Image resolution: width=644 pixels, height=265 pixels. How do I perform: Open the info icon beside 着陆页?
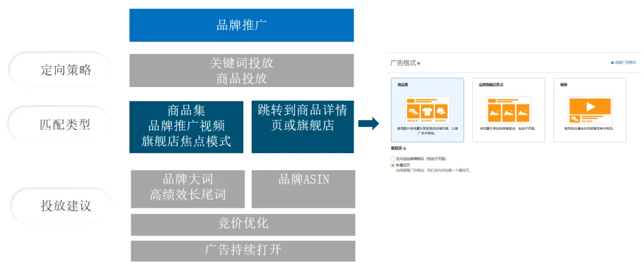tap(404, 149)
